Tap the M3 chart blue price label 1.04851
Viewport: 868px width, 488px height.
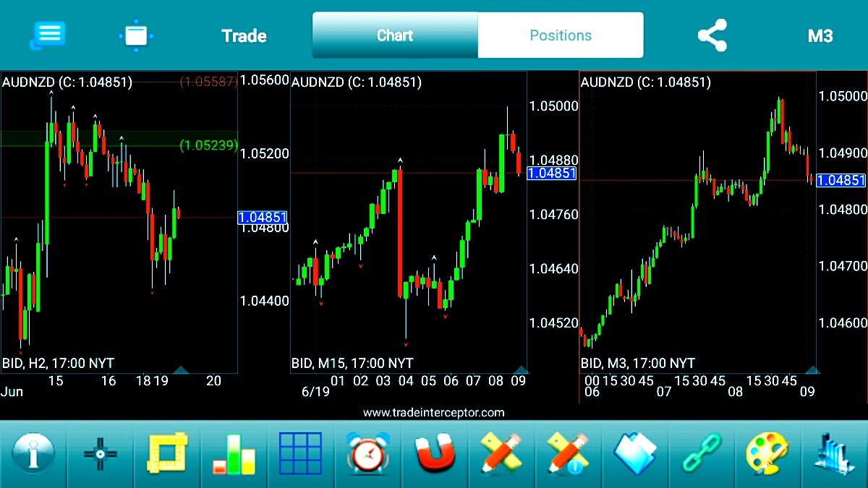[841, 181]
